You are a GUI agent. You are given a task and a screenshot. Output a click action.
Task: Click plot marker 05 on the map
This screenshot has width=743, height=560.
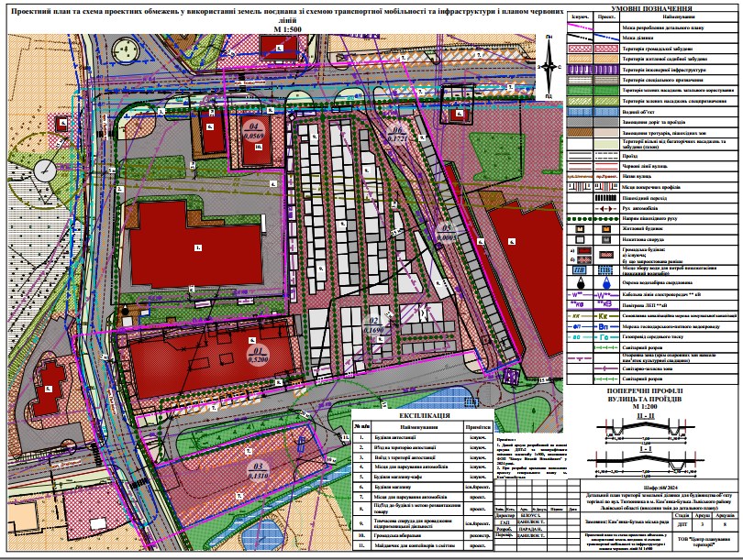pos(447,231)
